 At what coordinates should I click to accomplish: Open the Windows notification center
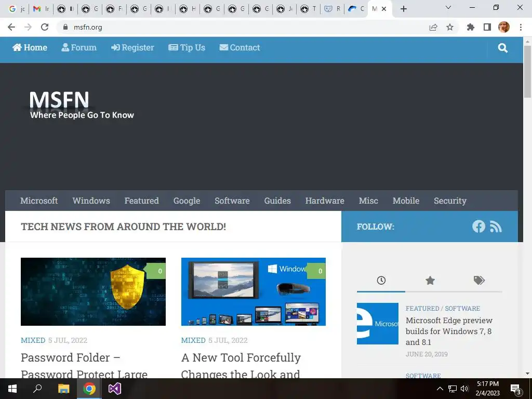pyautogui.click(x=516, y=389)
